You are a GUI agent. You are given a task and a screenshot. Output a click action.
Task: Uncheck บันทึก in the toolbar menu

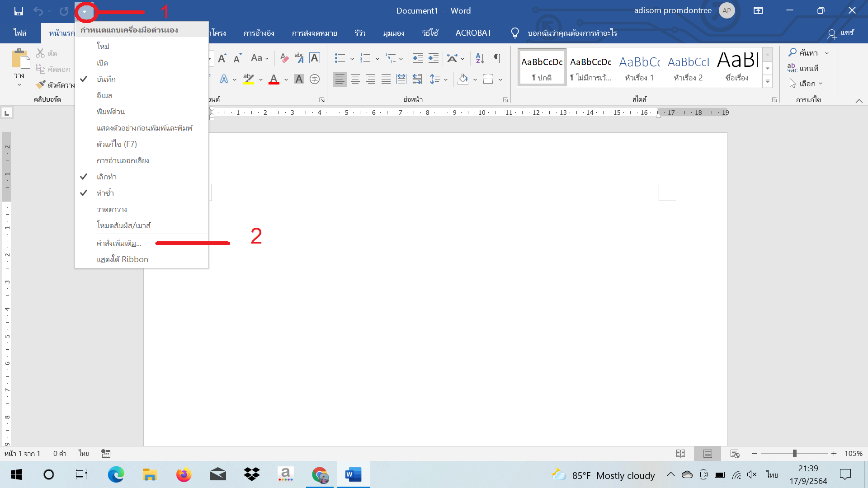click(106, 79)
